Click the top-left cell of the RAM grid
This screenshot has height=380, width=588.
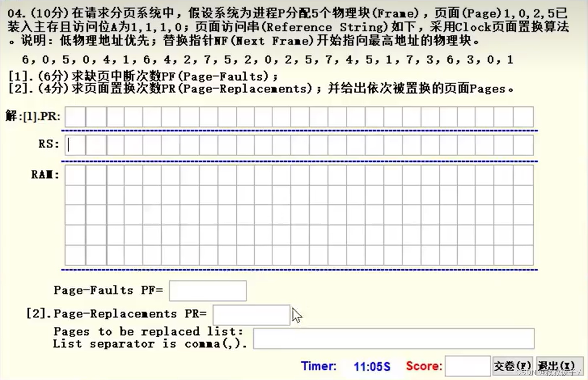pos(74,175)
